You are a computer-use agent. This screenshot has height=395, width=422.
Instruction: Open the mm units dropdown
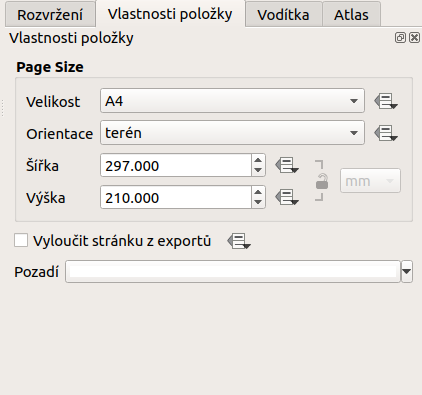(370, 181)
